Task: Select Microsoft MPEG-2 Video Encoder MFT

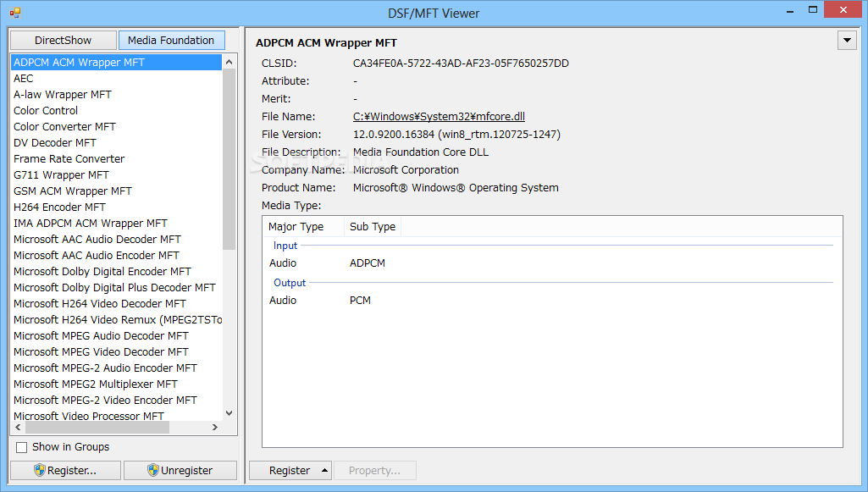Action: [116, 400]
